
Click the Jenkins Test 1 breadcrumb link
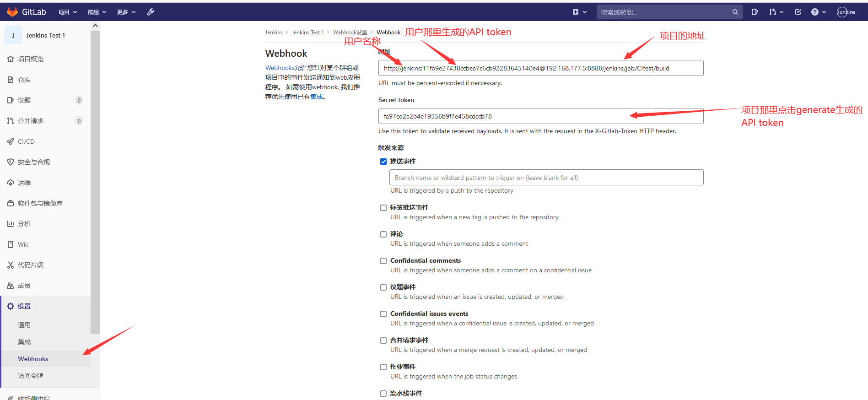[x=308, y=32]
